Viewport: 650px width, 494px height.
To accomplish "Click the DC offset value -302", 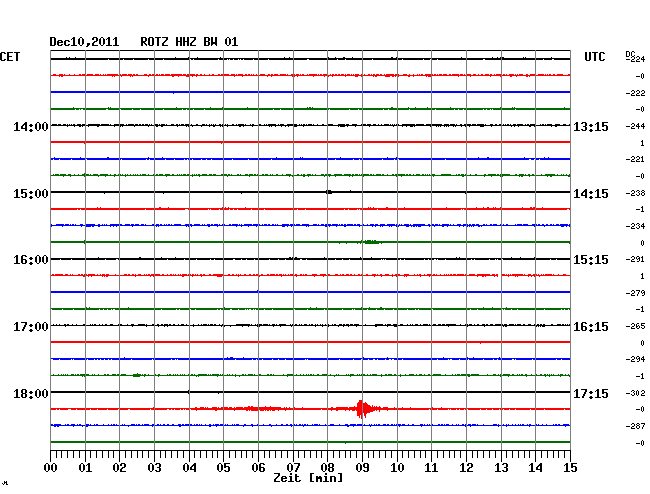I will tap(635, 393).
